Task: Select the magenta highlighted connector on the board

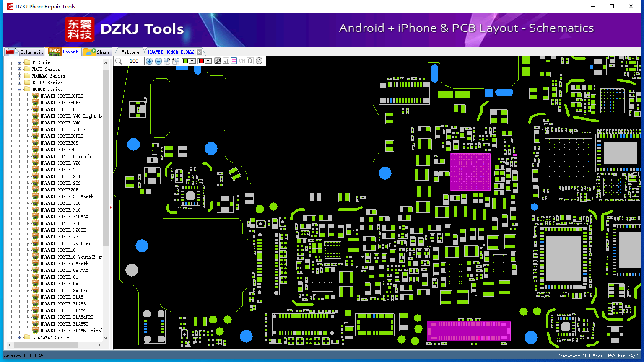Action: pyautogui.click(x=469, y=331)
